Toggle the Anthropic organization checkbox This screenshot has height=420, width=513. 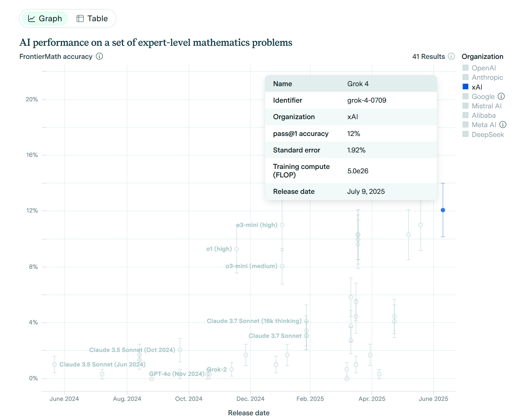tap(466, 77)
